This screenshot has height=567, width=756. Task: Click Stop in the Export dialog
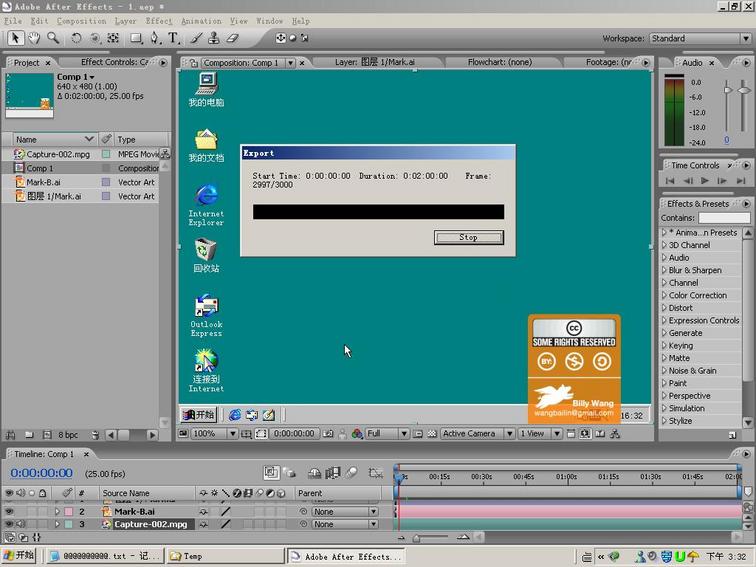coord(469,237)
